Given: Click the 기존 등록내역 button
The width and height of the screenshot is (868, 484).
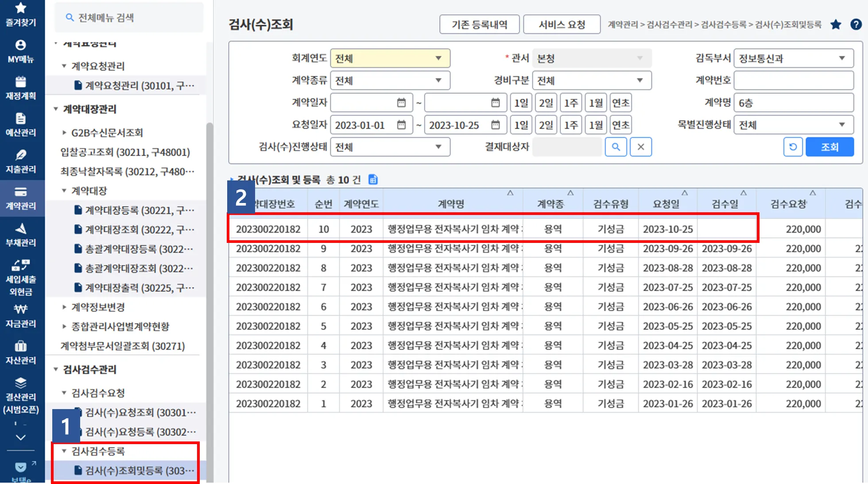Looking at the screenshot, I should (479, 25).
